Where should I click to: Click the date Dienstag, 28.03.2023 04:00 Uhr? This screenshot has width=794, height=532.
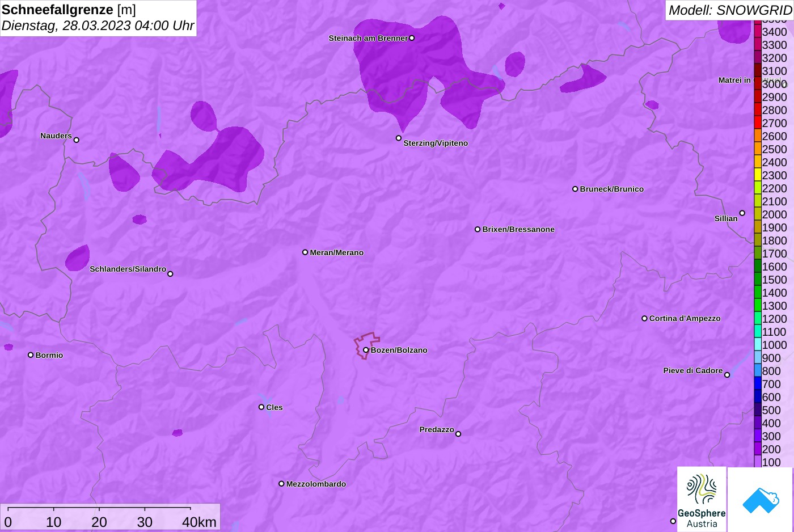[98, 26]
